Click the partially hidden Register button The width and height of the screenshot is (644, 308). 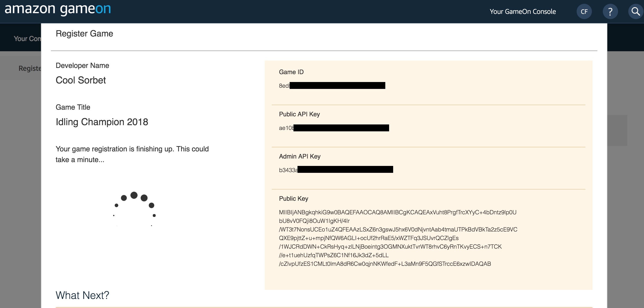[x=30, y=68]
